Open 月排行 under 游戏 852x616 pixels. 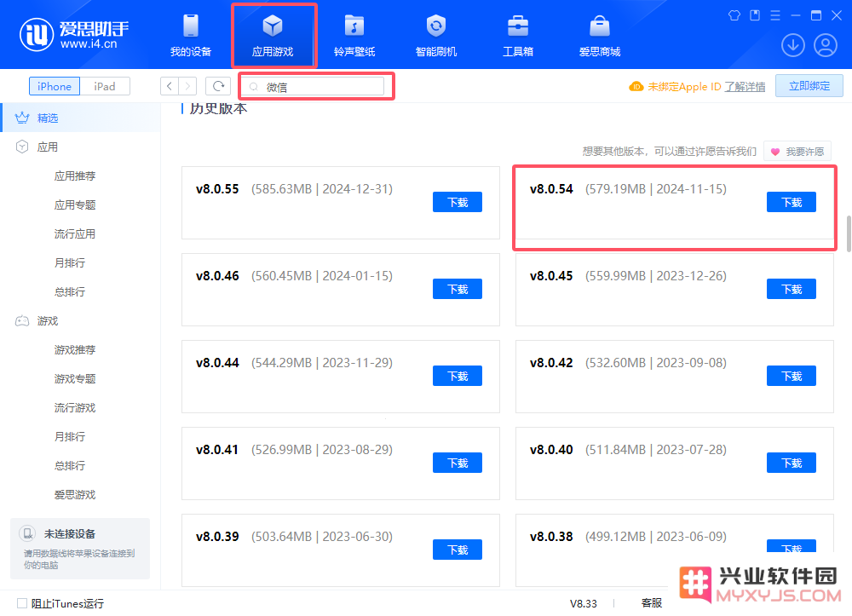tap(70, 437)
